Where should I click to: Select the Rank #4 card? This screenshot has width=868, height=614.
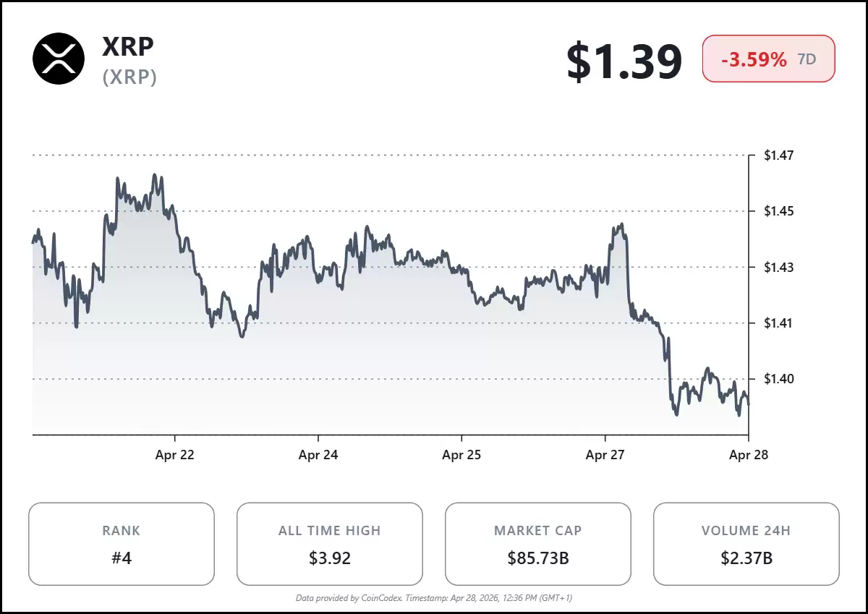(122, 543)
